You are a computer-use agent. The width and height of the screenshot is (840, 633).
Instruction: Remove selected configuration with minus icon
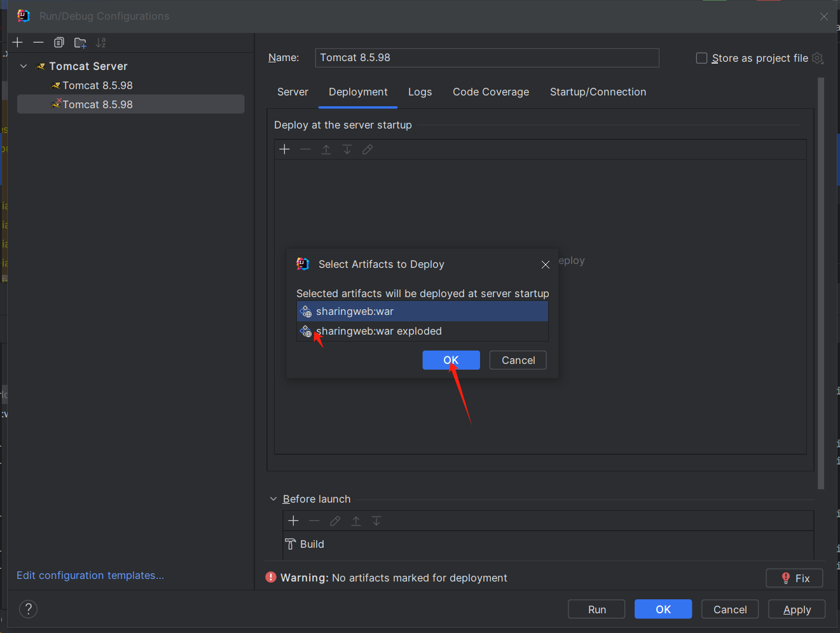(x=38, y=43)
